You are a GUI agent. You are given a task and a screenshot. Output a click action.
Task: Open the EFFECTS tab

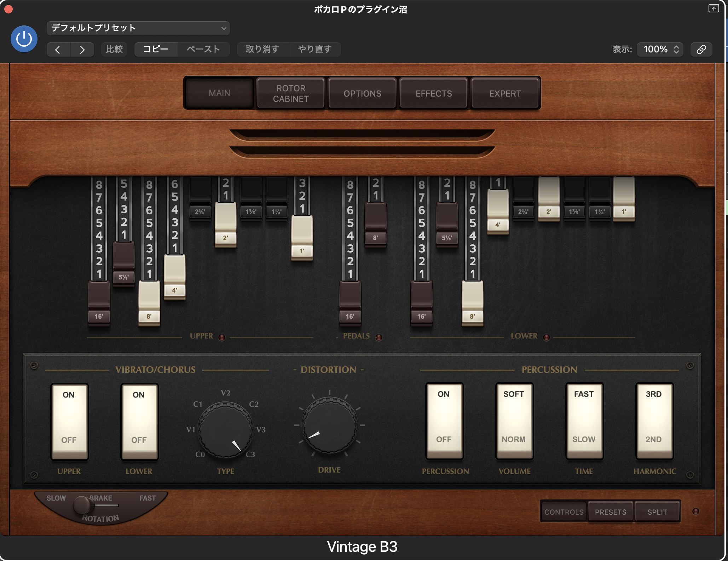coord(434,93)
